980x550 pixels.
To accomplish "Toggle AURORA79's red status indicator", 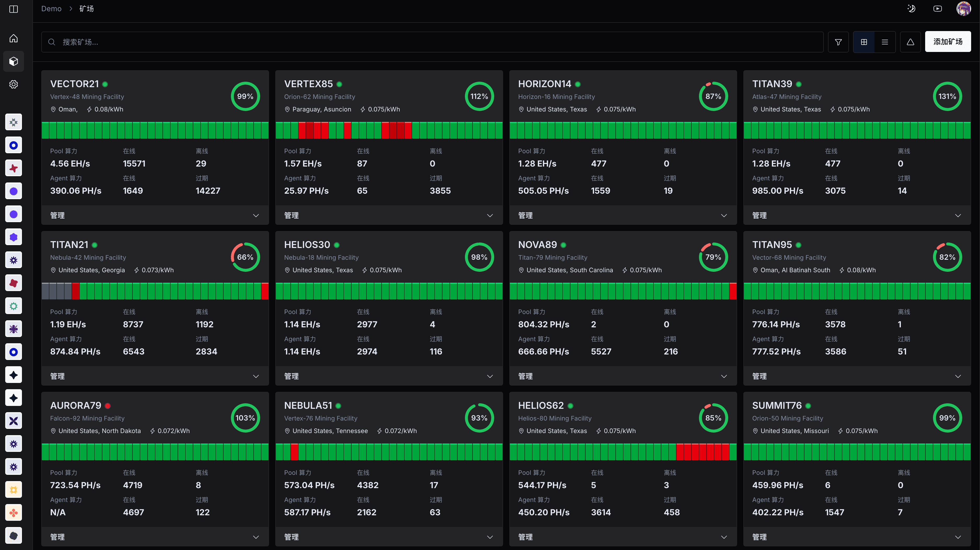I will coord(108,406).
